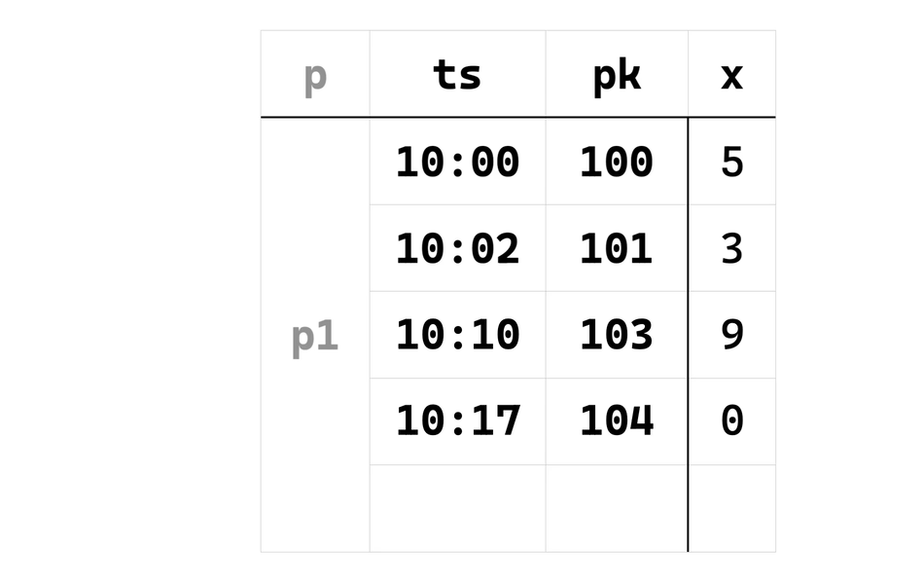This screenshot has width=924, height=583.
Task: Click the "pk" column header
Action: click(x=617, y=75)
